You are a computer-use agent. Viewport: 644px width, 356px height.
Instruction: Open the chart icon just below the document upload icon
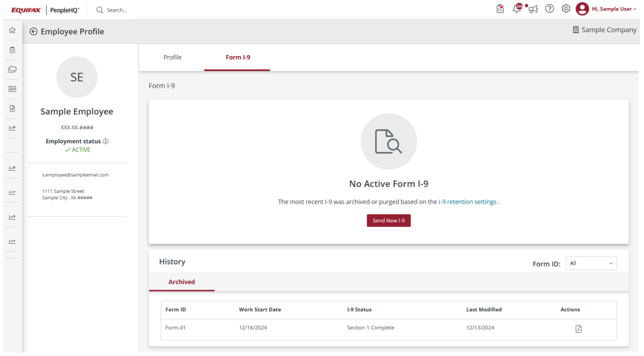click(12, 128)
